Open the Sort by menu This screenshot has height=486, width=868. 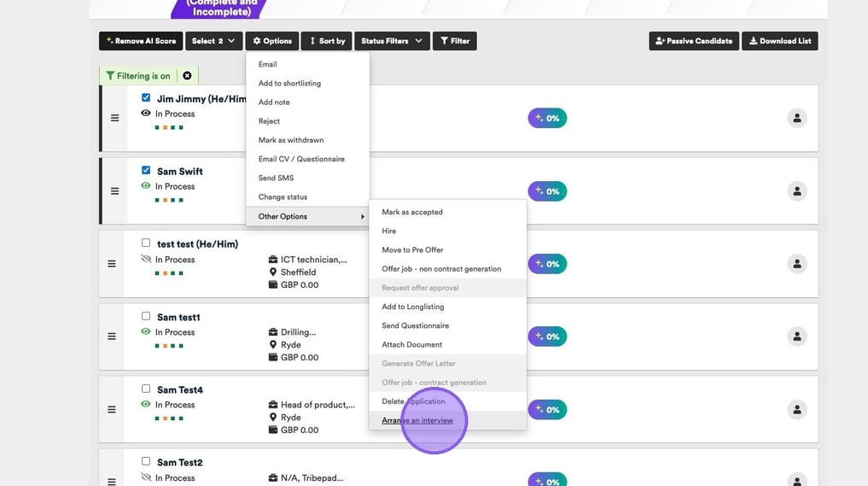click(326, 41)
